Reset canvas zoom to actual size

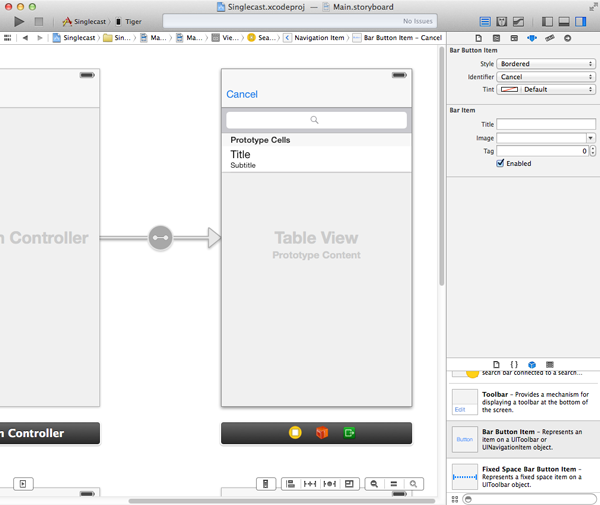tap(394, 484)
